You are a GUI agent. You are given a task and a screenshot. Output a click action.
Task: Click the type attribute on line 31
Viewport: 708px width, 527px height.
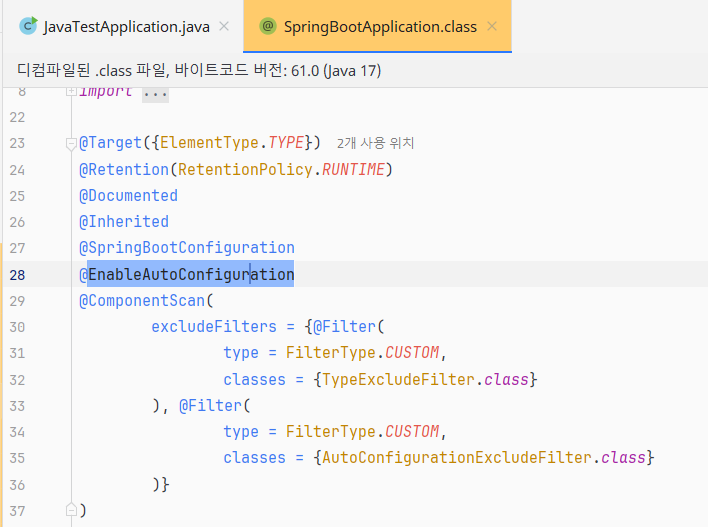pyautogui.click(x=241, y=353)
